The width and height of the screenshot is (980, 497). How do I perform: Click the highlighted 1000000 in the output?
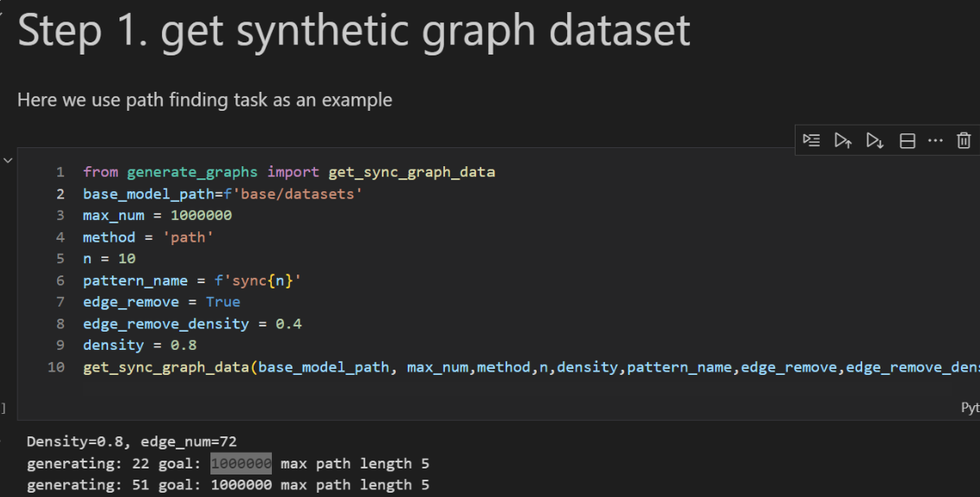click(241, 463)
